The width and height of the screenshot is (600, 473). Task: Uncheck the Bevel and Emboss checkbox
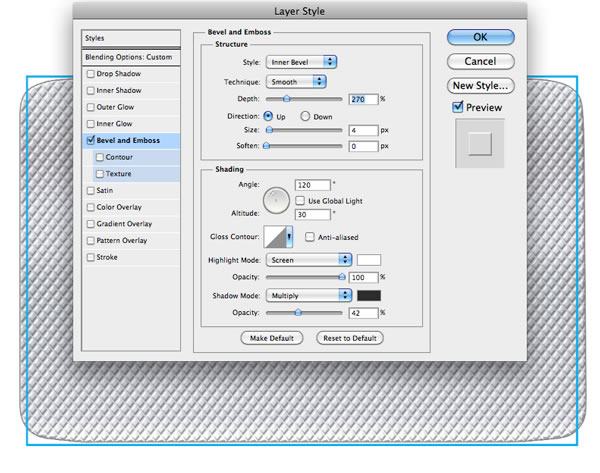coord(91,140)
